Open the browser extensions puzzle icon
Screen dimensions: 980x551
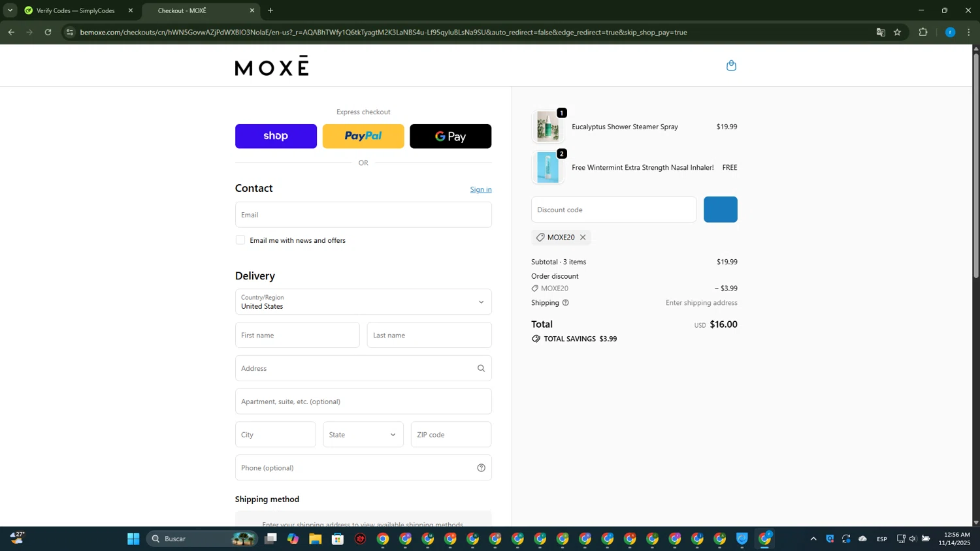click(923, 32)
